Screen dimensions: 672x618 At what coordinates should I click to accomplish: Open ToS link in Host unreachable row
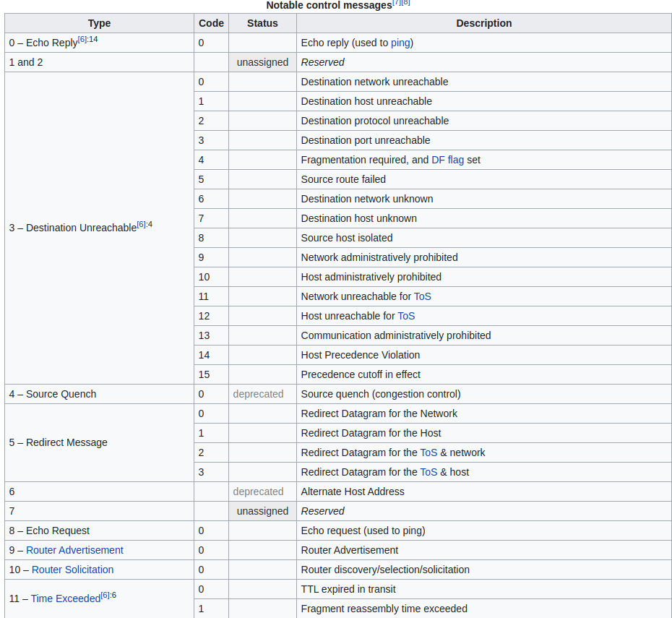click(406, 316)
